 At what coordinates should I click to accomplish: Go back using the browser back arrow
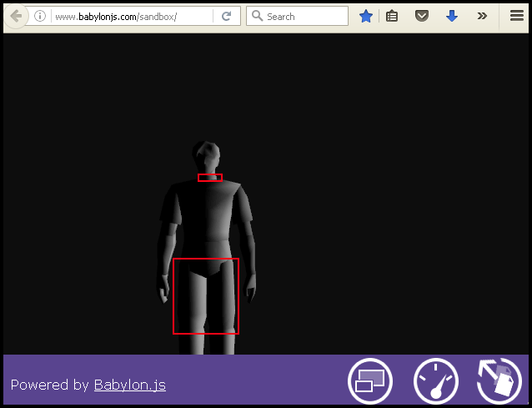coord(16,16)
